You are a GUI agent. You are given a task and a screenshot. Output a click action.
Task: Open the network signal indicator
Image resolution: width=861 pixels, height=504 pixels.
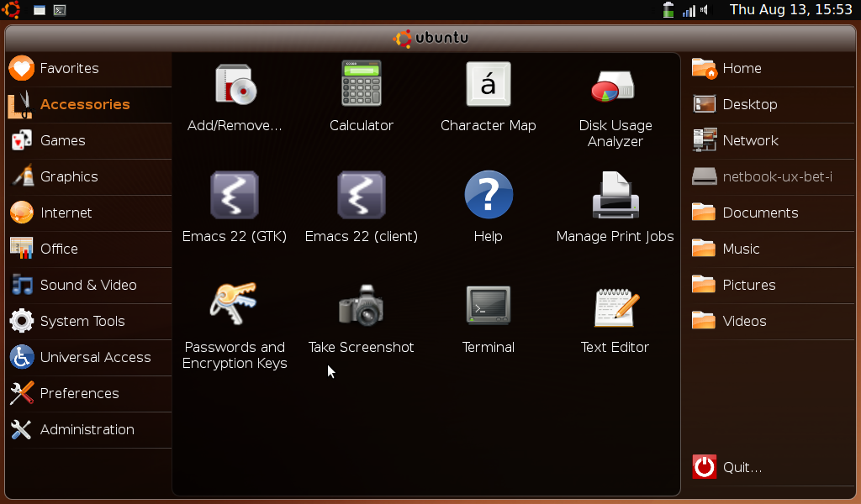point(689,10)
